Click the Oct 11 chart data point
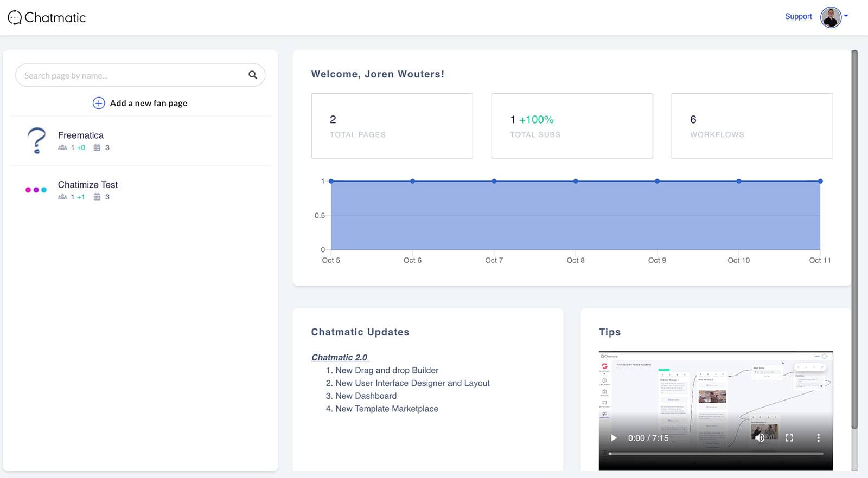The image size is (868, 478). coord(820,181)
